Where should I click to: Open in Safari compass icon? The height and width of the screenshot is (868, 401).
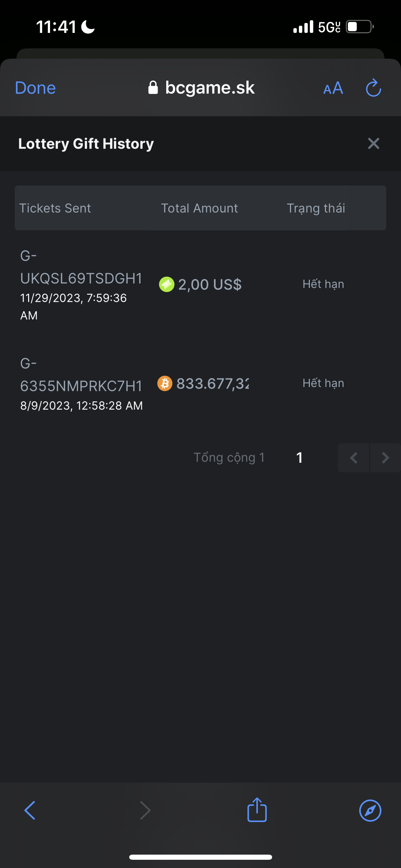click(x=370, y=810)
